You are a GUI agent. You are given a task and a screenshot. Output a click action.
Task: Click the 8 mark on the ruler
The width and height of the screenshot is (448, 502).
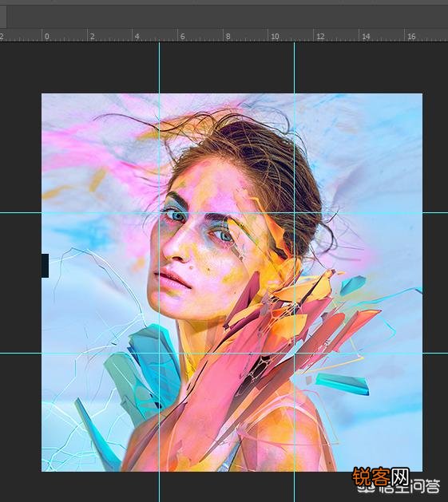point(228,37)
